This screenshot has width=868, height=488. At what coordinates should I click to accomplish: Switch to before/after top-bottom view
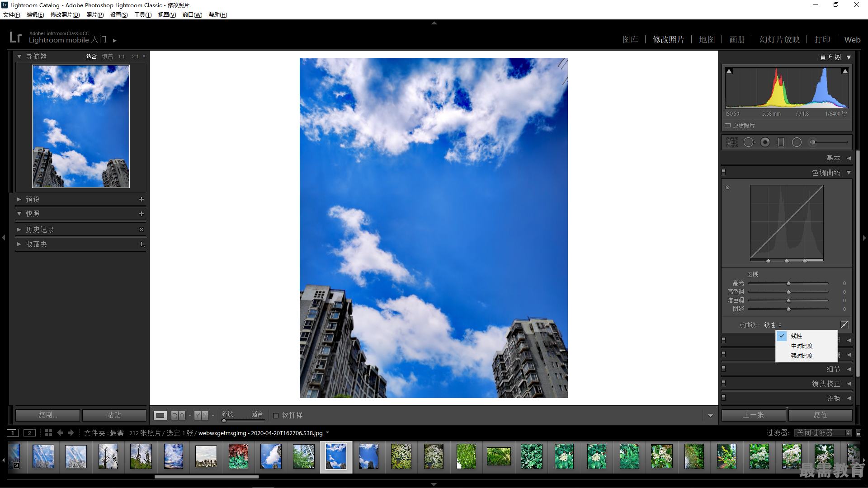202,415
